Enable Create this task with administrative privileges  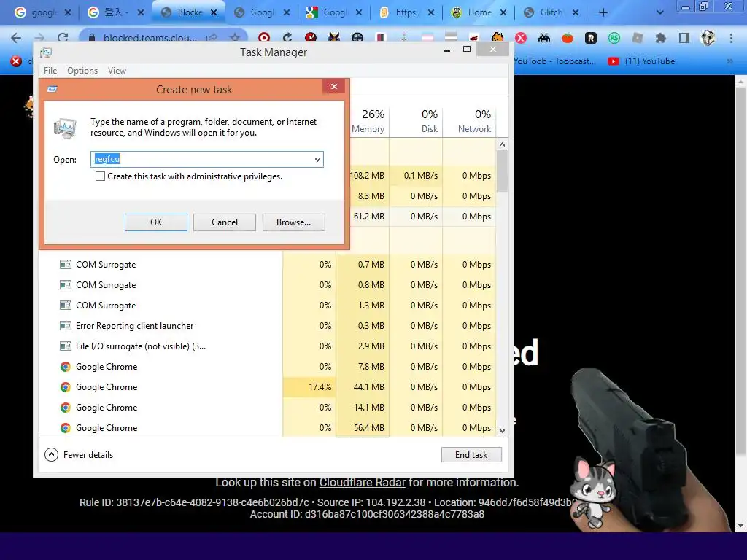[x=100, y=176]
